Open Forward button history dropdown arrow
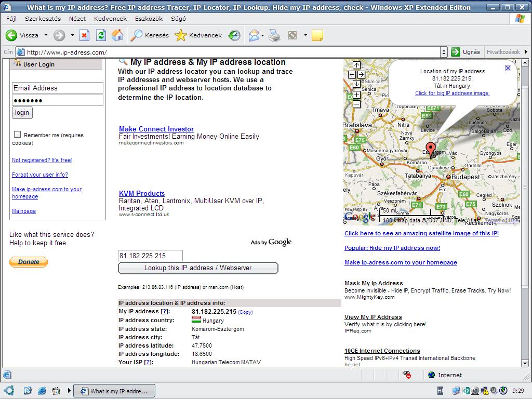This screenshot has height=399, width=532. click(72, 35)
